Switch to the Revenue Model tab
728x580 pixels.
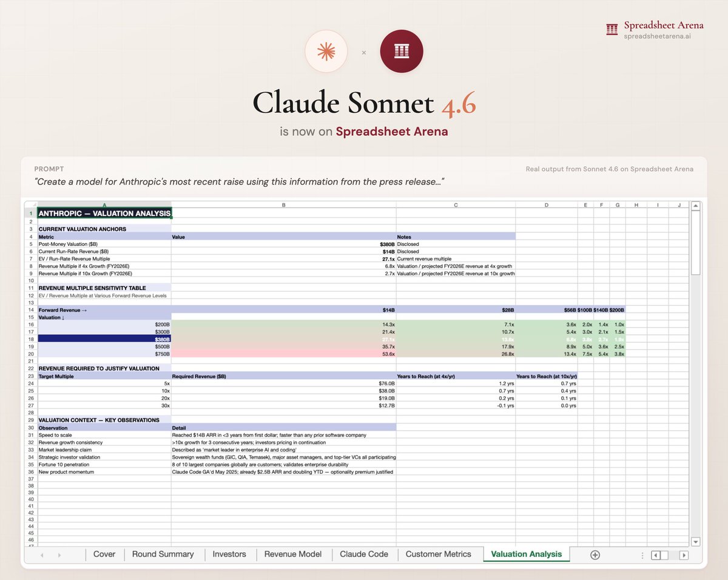pos(293,554)
